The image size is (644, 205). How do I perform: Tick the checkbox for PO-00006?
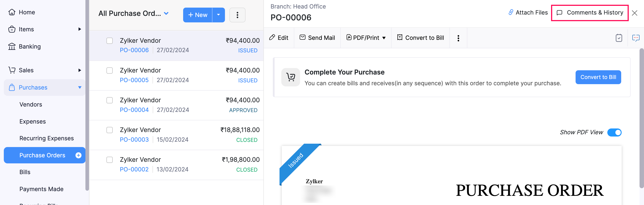(110, 41)
